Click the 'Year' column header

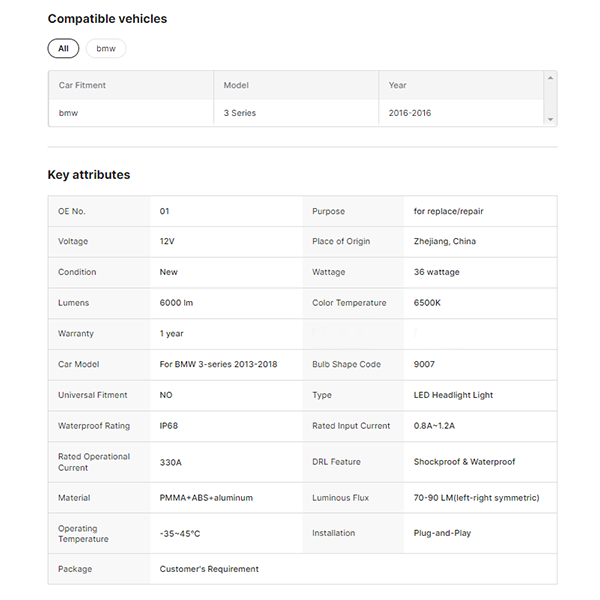[398, 85]
